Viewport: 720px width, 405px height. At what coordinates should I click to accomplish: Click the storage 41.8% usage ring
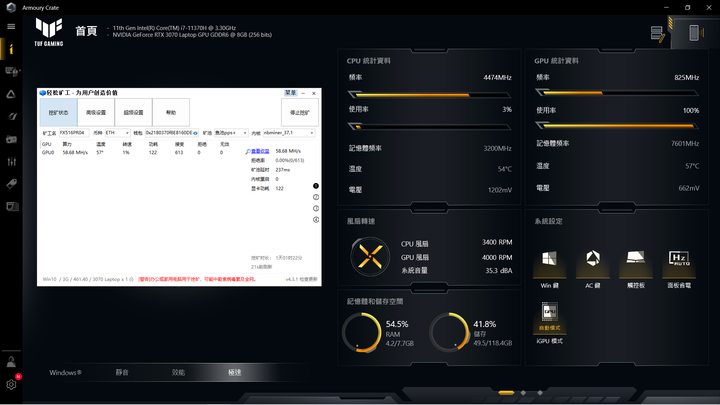[449, 332]
